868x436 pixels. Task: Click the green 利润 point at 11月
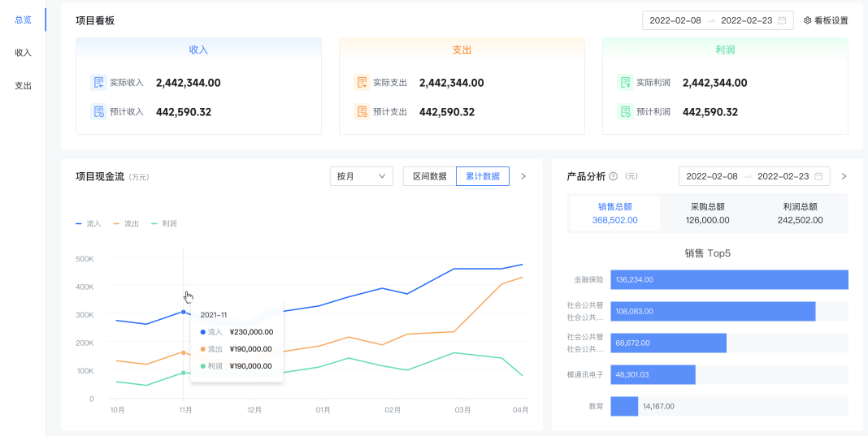click(x=183, y=373)
